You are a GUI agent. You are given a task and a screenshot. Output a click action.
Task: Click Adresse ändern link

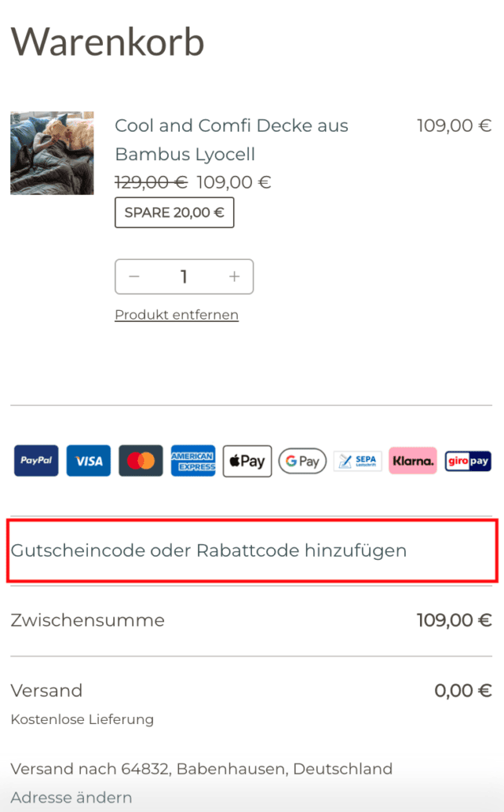click(x=71, y=798)
